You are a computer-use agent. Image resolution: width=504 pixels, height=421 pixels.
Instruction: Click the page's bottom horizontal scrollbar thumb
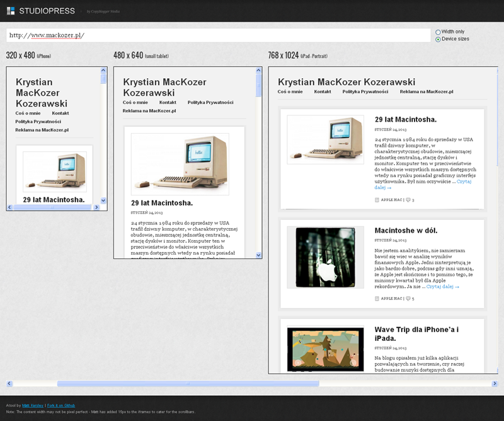point(188,383)
